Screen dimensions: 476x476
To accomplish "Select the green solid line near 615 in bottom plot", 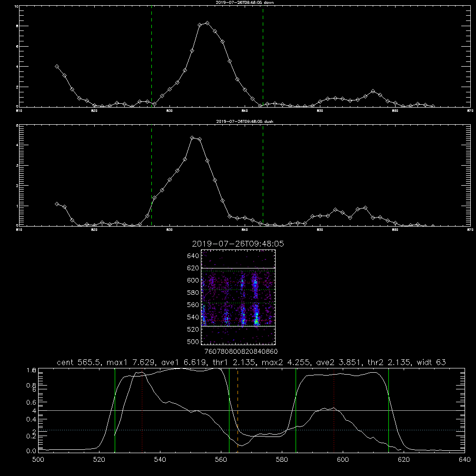I will pos(388,410).
